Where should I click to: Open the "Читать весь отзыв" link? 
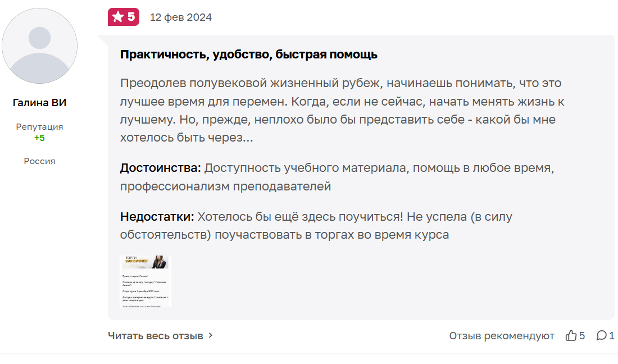click(x=156, y=335)
